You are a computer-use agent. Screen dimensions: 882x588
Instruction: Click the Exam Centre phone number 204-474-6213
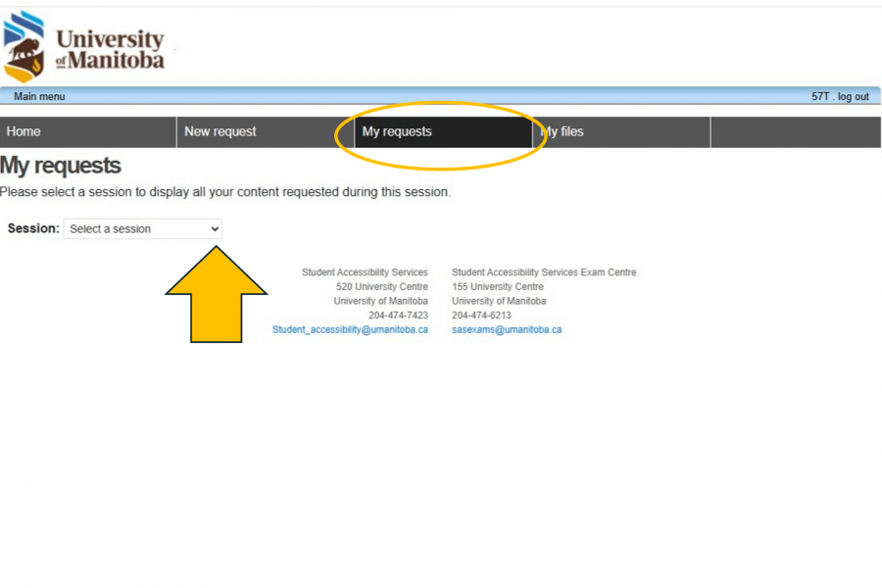point(481,316)
